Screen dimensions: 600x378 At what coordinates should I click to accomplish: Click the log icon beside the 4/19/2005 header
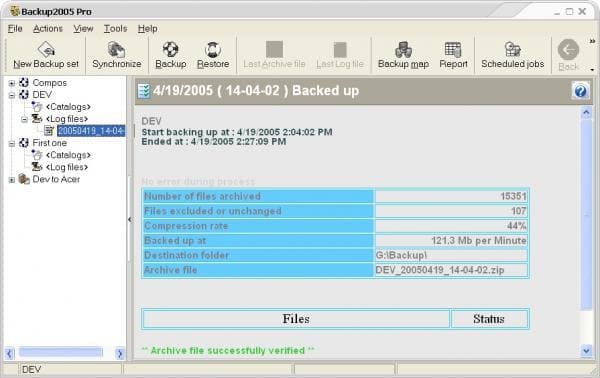tap(144, 91)
